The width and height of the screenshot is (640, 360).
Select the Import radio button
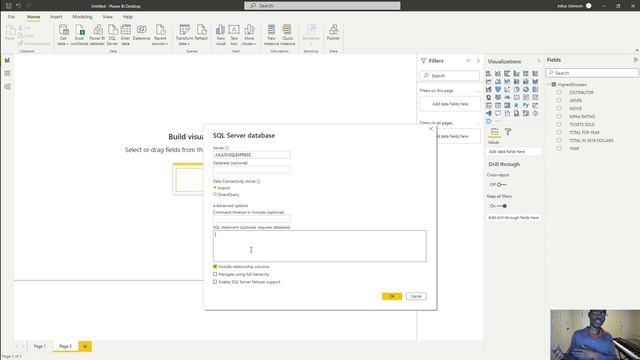coord(215,188)
